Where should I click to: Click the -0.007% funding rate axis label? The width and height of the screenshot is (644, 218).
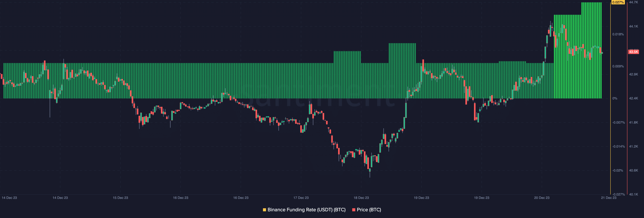[x=619, y=122]
